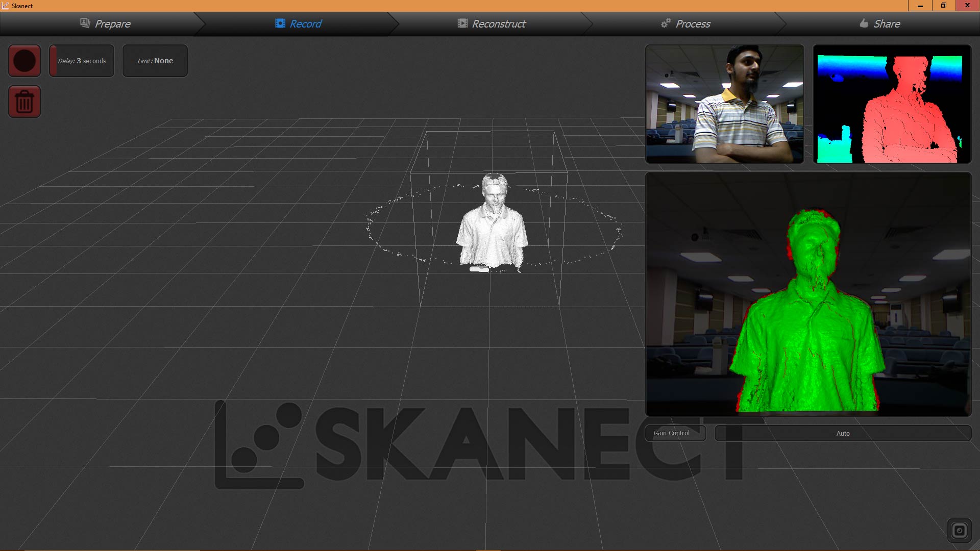
Task: Start recording with the red record button
Action: pos(24,61)
